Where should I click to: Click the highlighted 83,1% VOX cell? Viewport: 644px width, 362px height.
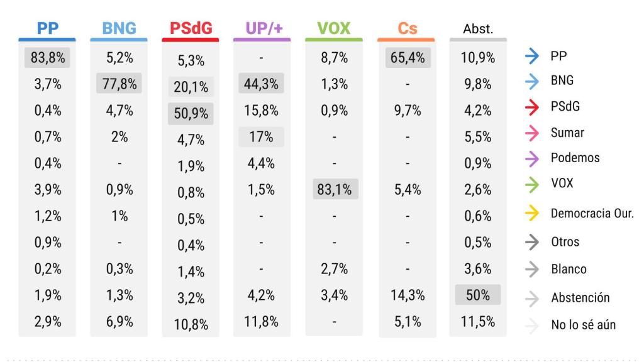point(334,189)
